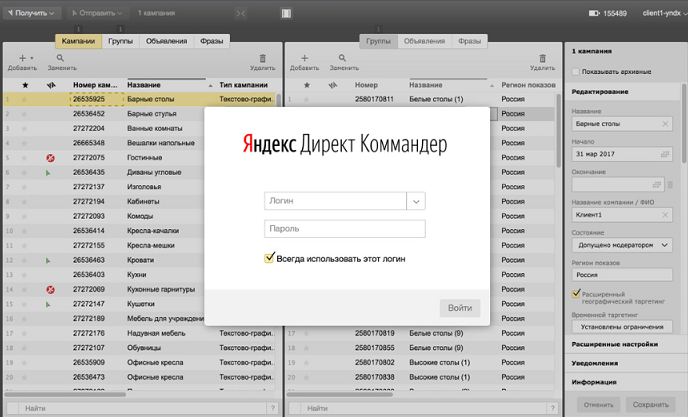
Task: Open Состояние dropdown Допущено модератором
Action: (622, 245)
